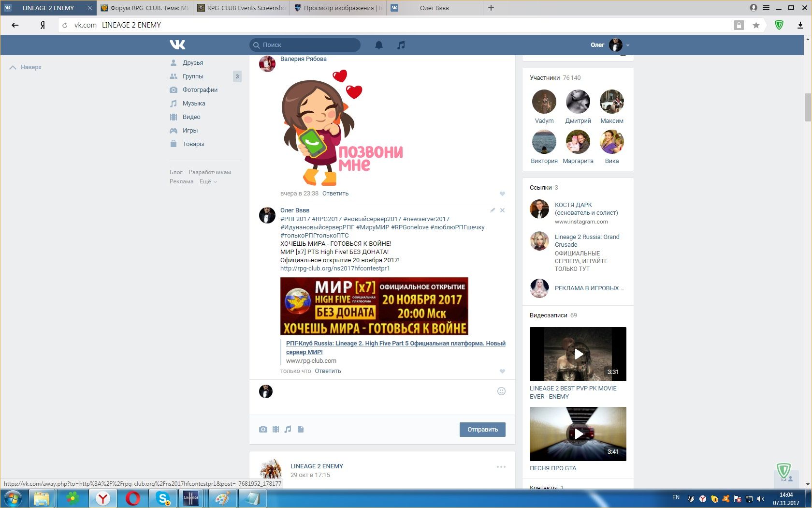Open the browser hamburger menu

(x=766, y=8)
